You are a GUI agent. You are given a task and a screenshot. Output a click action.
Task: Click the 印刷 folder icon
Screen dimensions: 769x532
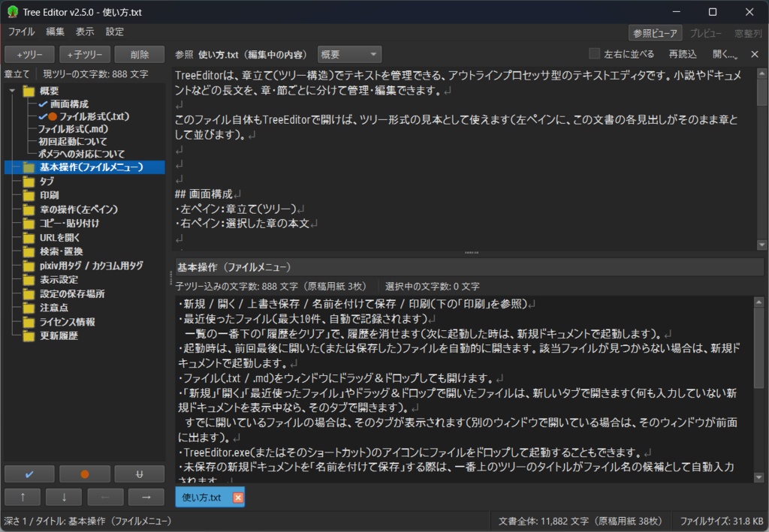click(x=29, y=195)
